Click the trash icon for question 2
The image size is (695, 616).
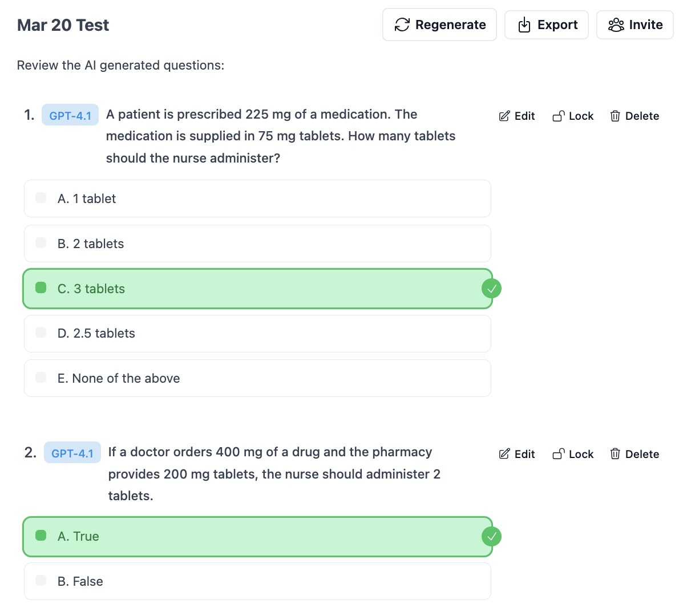(x=615, y=454)
